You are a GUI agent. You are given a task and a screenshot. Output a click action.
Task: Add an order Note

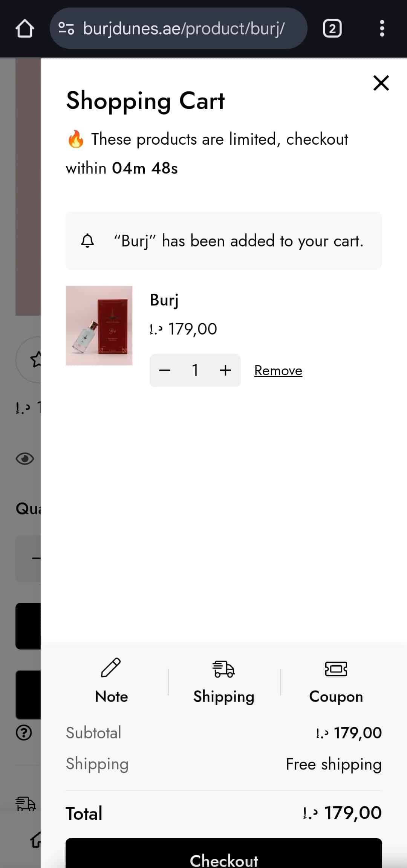(111, 681)
